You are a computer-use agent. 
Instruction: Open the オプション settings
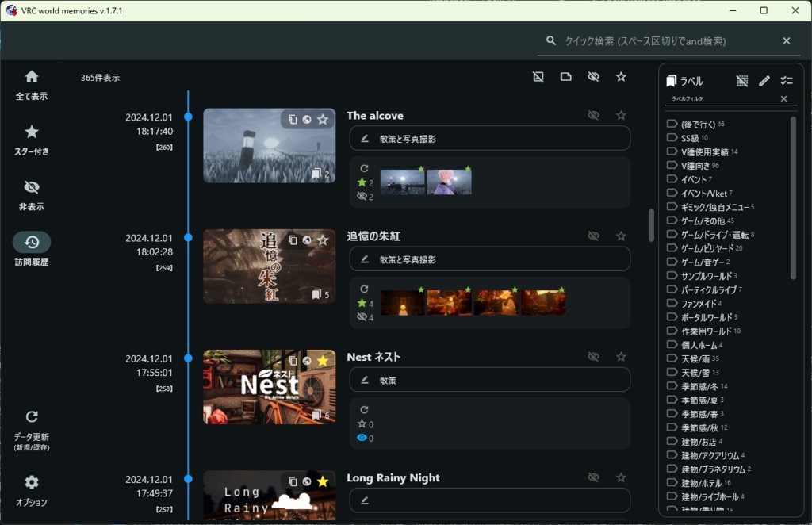[32, 490]
